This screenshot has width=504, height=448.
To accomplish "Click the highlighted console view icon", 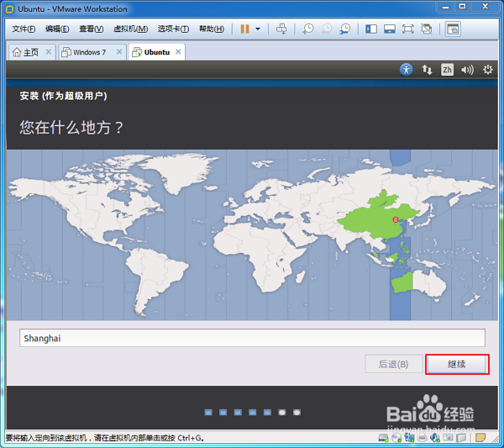I will 453,29.
